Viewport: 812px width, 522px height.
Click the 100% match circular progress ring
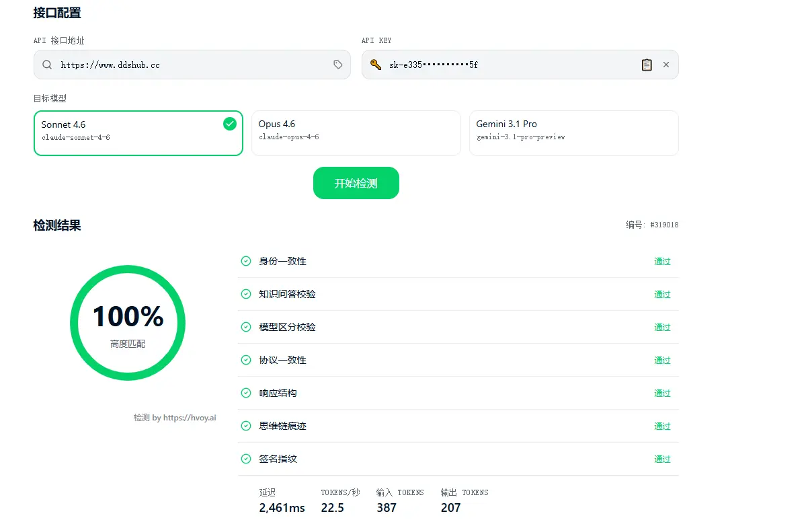pos(128,323)
